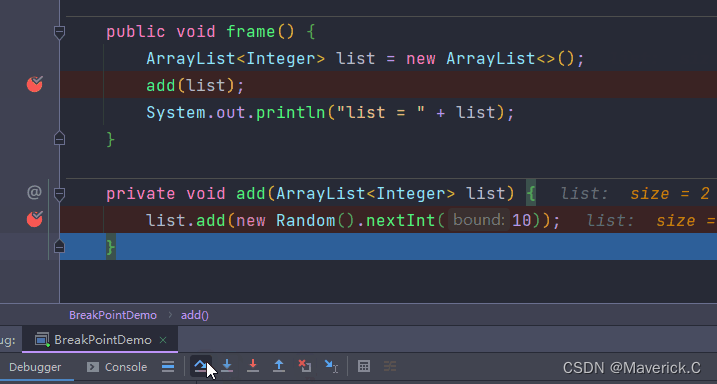Close the BreakPointDemo debug tab
The height and width of the screenshot is (384, 717).
coord(163,340)
